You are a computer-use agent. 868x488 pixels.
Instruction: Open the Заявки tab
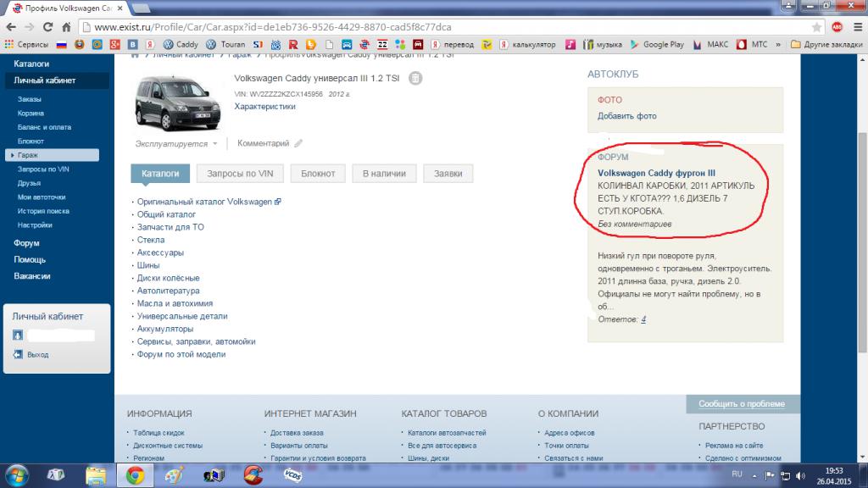pos(448,173)
